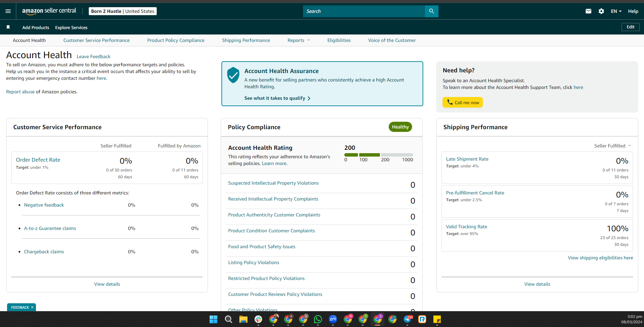Switch to Chrome profile S in taskbar
Screen dimensions: 644x327
[x=378, y=319]
